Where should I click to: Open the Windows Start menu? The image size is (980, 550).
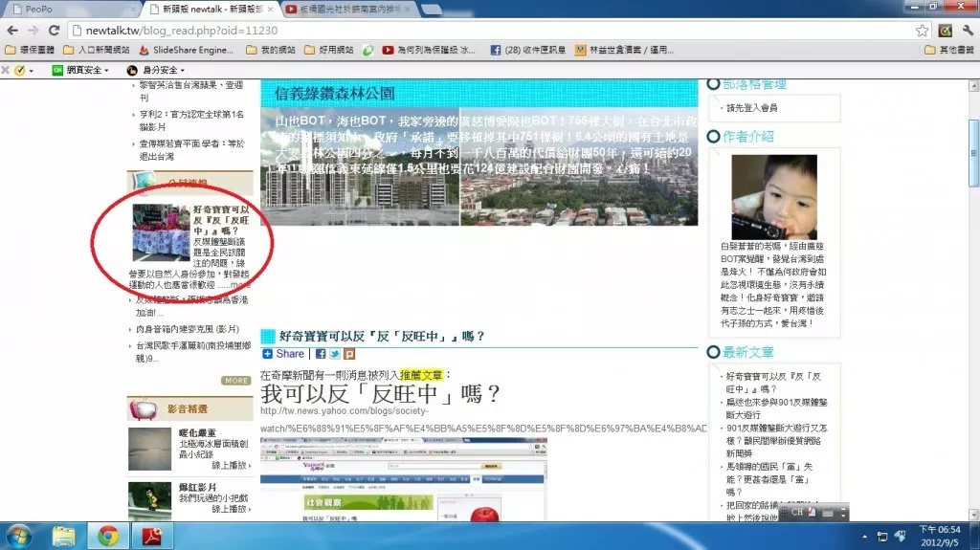pyautogui.click(x=18, y=537)
